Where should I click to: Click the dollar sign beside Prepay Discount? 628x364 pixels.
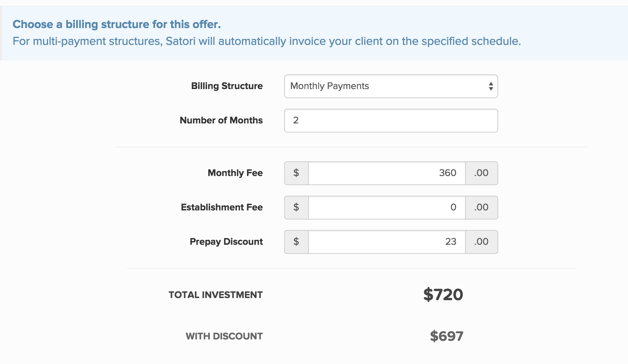point(296,242)
